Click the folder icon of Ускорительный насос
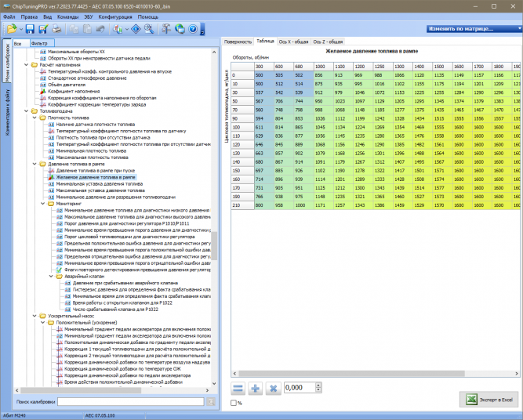 tap(42, 316)
